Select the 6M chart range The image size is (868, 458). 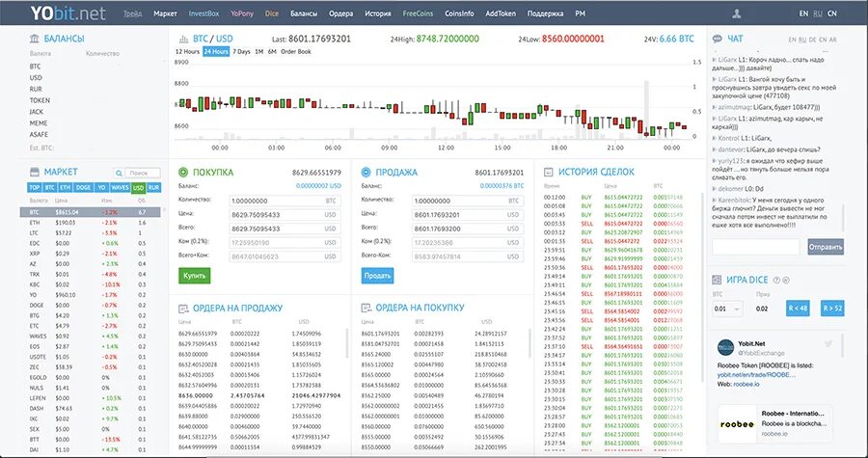coord(272,51)
